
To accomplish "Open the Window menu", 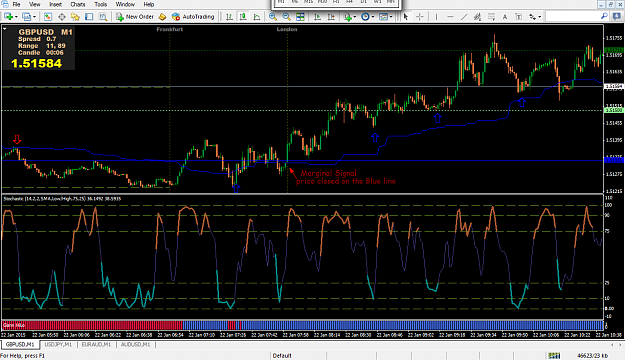I will (x=125, y=4).
